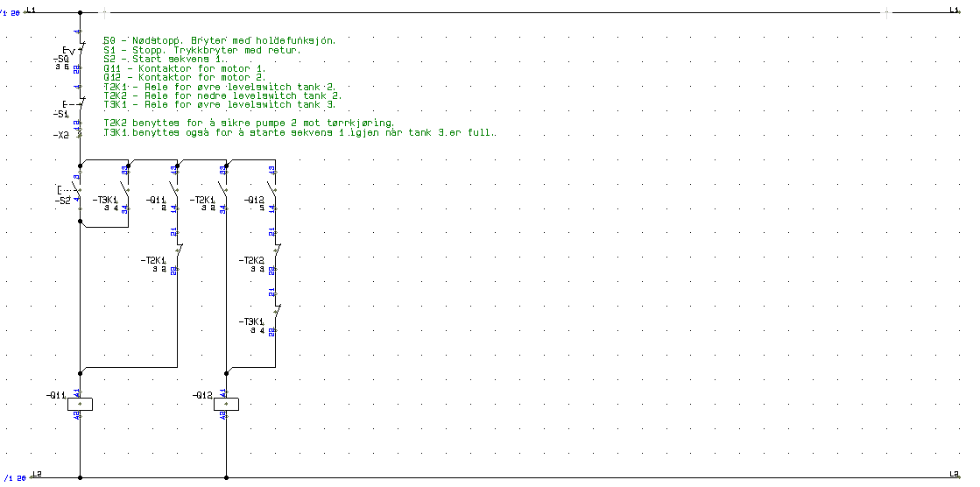Select the 'T3K1 - Rele for øvre levelswitch tank 3' line
Viewport: 980px width, 487px height.
click(219, 104)
